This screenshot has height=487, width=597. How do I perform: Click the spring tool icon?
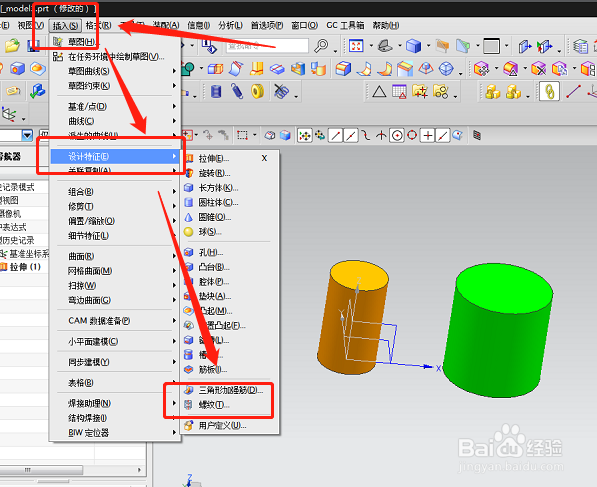click(237, 91)
